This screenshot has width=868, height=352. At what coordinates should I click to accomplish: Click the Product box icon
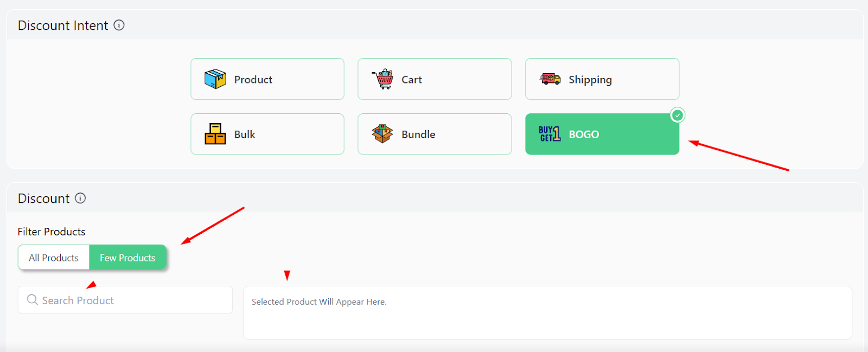coord(215,79)
